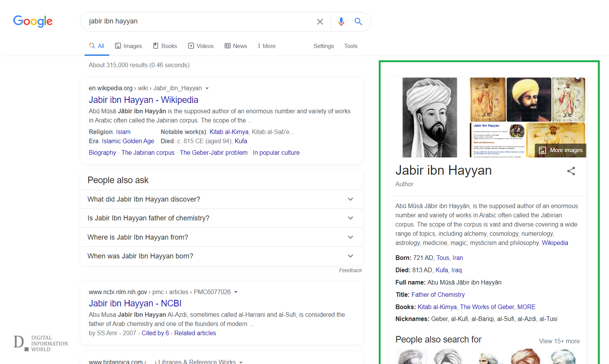Open The Works of Geber book link
Viewport: 609px width, 364px height.
(x=487, y=307)
